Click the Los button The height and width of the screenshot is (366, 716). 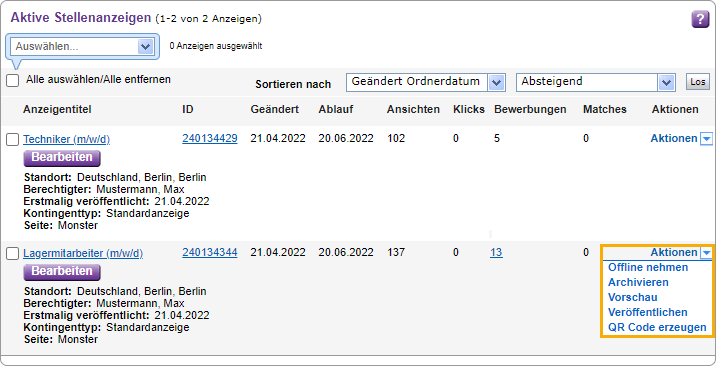coord(698,82)
